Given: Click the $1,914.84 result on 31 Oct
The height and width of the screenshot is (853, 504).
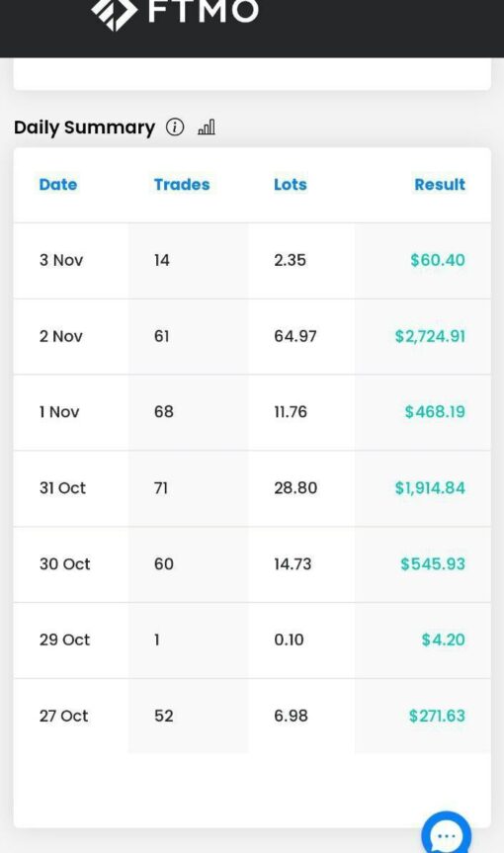Looking at the screenshot, I should [x=430, y=488].
